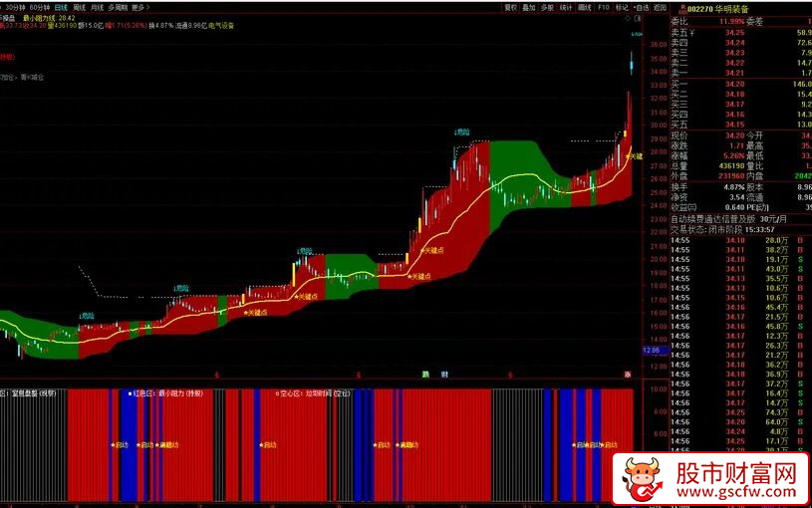This screenshot has width=812, height=508.
Task: Select the 周线 weekly period tab
Action: point(80,8)
